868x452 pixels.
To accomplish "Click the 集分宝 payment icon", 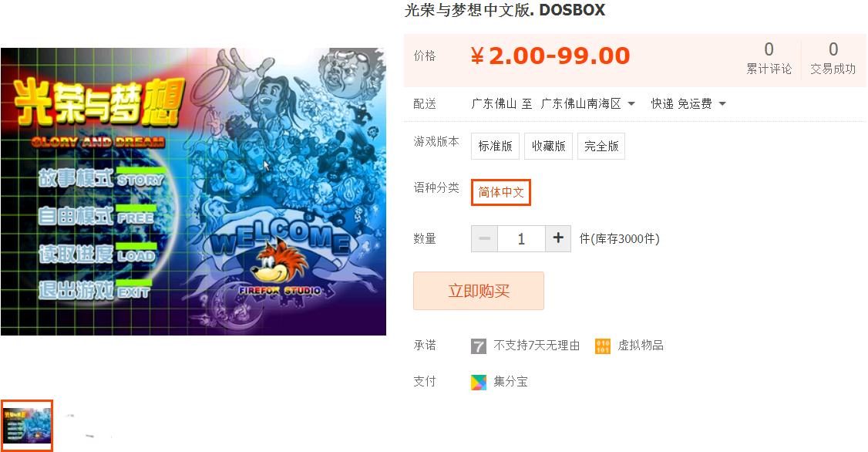I will tap(478, 383).
